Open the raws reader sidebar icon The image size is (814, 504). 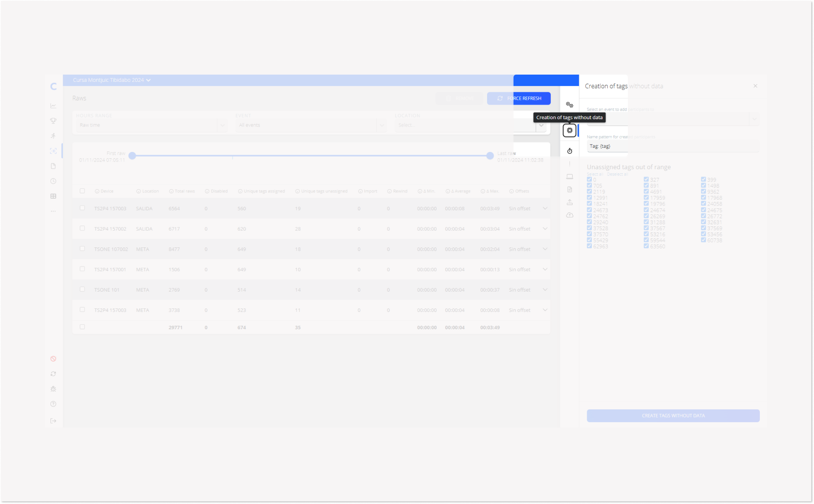pyautogui.click(x=53, y=151)
